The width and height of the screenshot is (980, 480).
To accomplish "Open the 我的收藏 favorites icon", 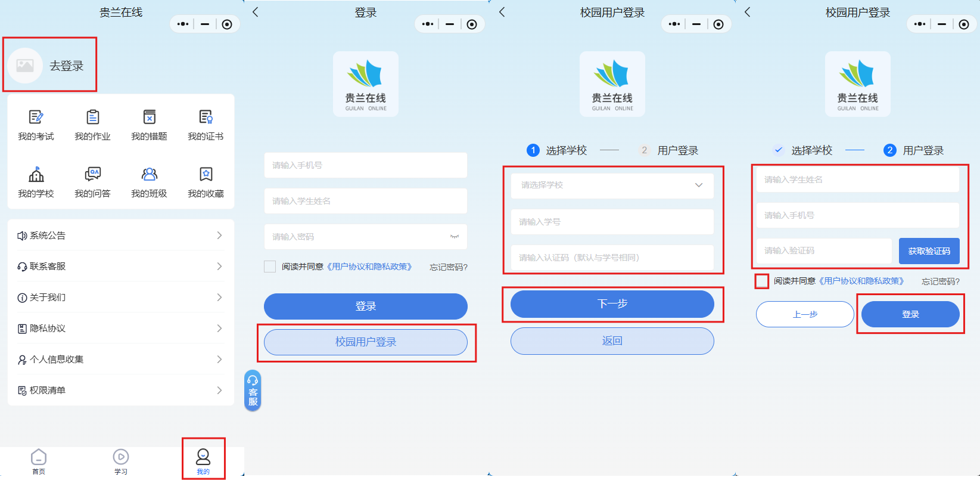I will point(206,175).
